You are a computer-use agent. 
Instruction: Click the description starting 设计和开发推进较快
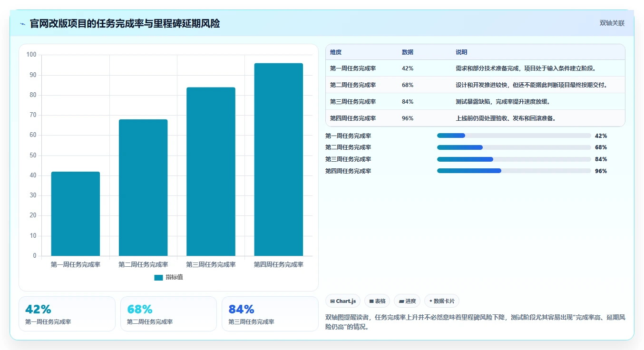532,85
